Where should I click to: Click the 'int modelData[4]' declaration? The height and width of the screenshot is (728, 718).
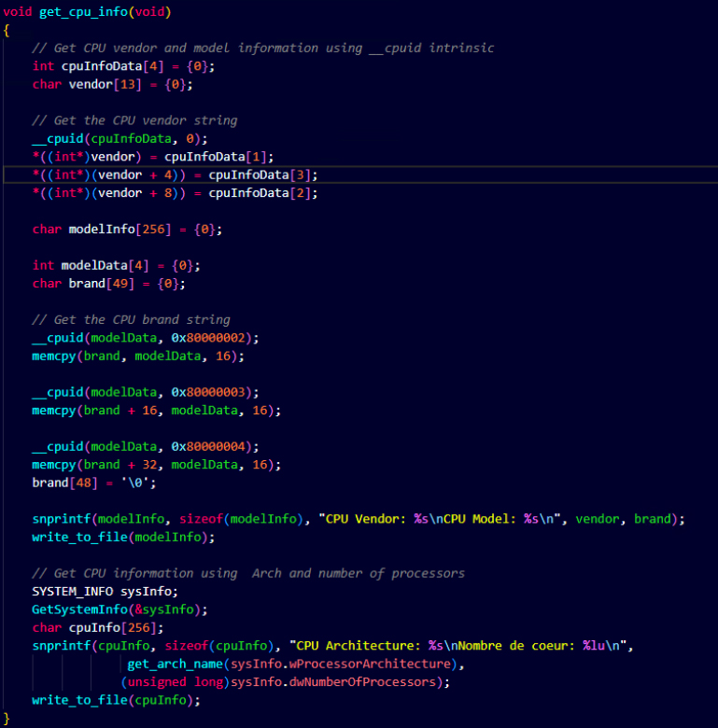[x=116, y=266]
